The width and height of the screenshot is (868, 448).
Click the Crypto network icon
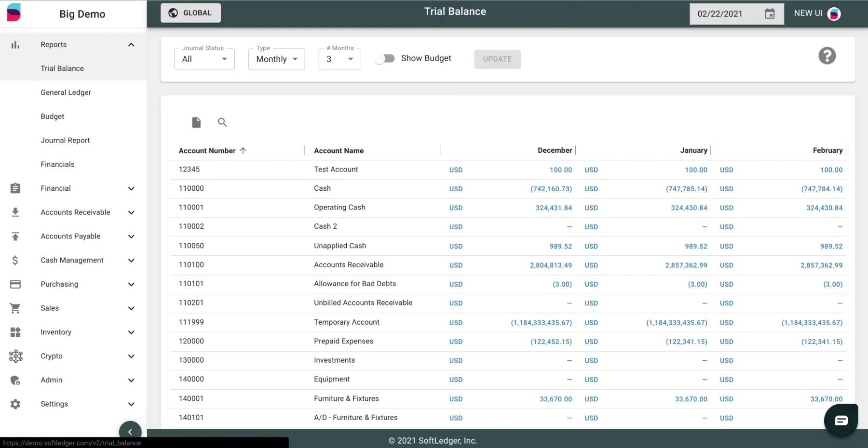click(x=15, y=356)
